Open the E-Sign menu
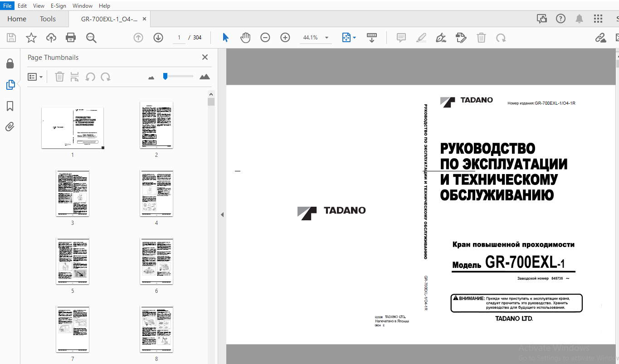619x364 pixels. [x=58, y=6]
